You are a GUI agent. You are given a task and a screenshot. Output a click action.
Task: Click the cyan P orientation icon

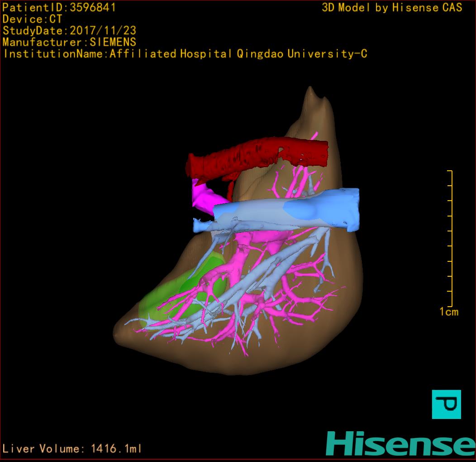446,404
